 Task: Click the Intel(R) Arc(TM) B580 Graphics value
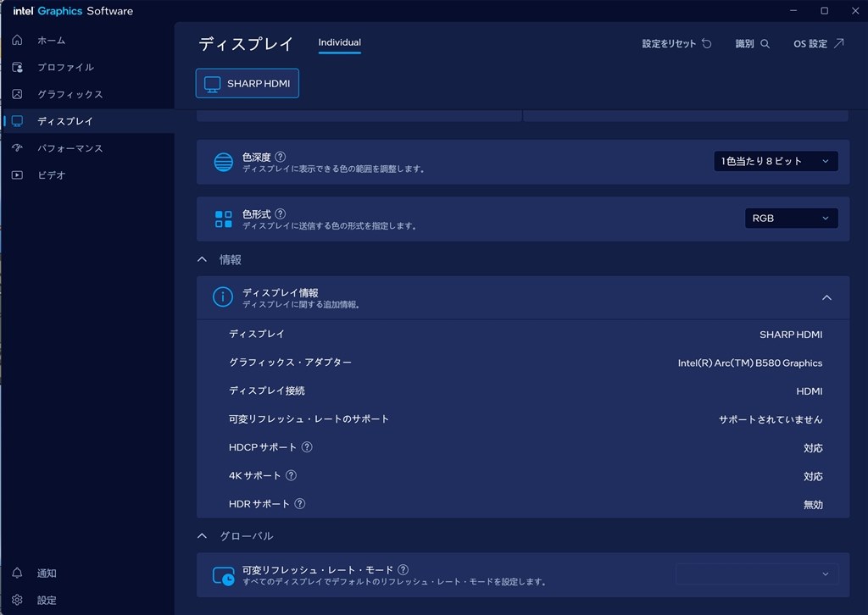click(x=750, y=363)
